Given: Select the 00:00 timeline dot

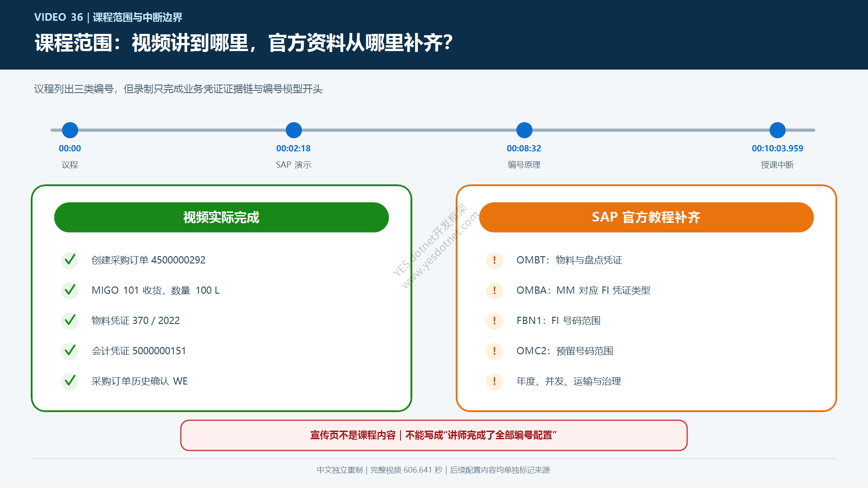Looking at the screenshot, I should point(70,130).
